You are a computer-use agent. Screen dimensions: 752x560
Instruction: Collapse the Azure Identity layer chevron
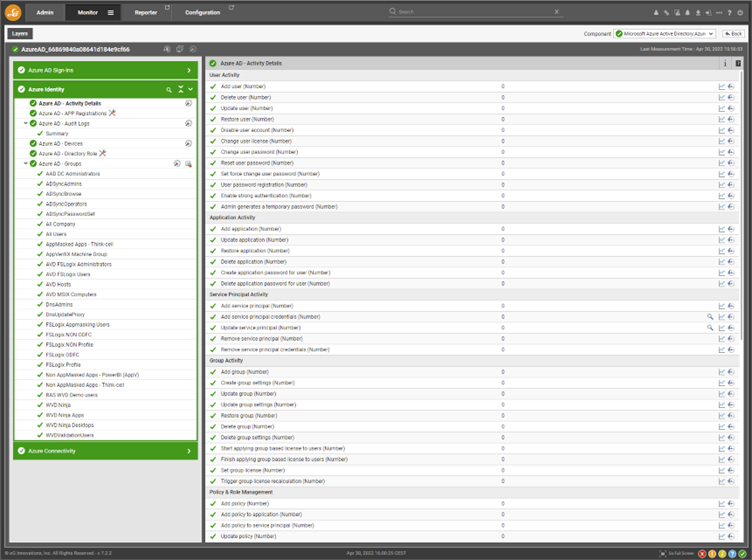[x=191, y=89]
